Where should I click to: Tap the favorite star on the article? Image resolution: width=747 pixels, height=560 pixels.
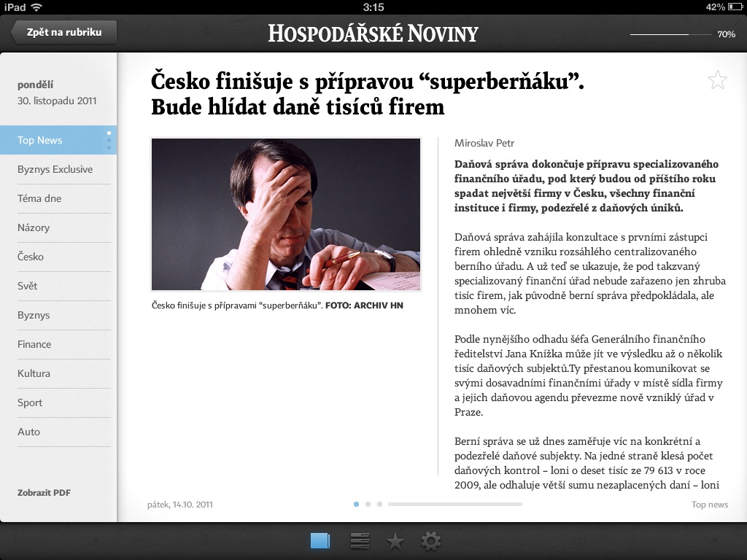[717, 80]
